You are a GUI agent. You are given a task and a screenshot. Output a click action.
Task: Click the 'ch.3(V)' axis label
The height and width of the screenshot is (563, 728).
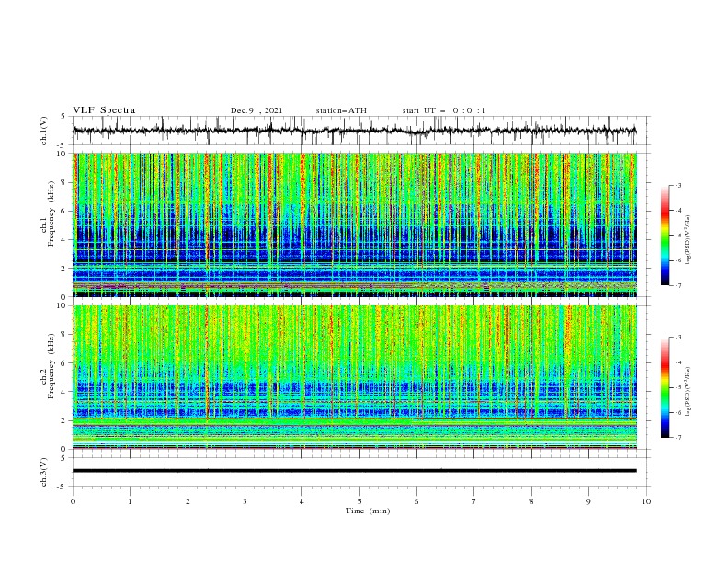click(44, 472)
